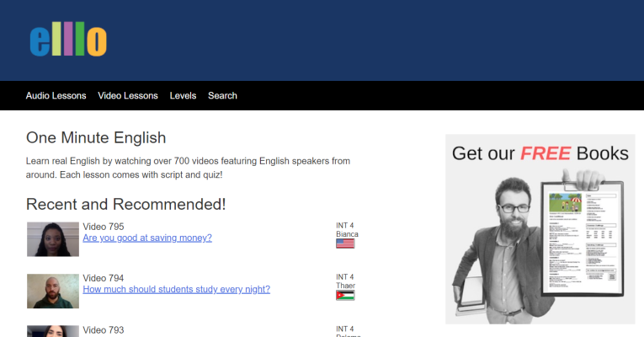Click the elllo logo
Screen dimensions: 644x337
(x=68, y=39)
